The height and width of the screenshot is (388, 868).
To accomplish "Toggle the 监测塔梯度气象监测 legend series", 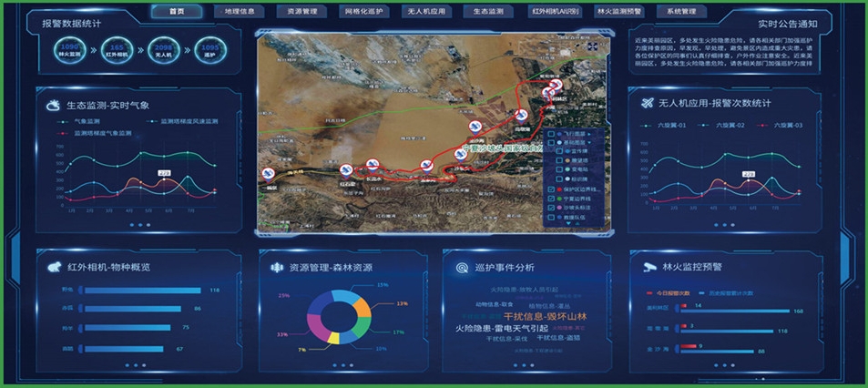I will click(94, 133).
